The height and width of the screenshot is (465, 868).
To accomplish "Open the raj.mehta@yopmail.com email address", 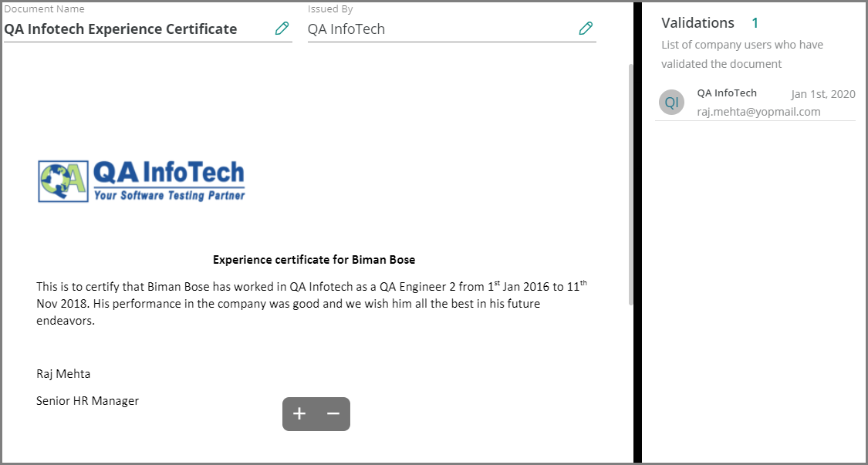I will click(758, 112).
